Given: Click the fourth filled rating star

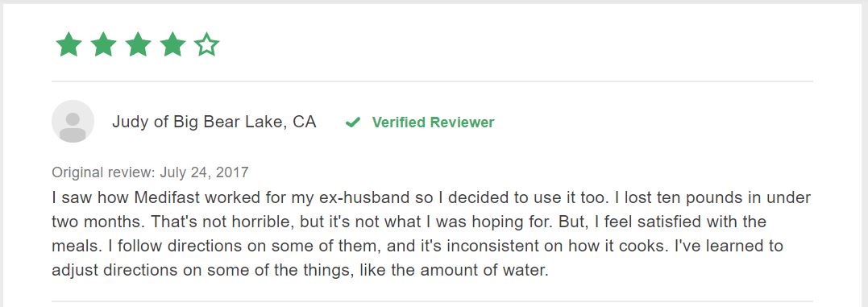Looking at the screenshot, I should (172, 44).
